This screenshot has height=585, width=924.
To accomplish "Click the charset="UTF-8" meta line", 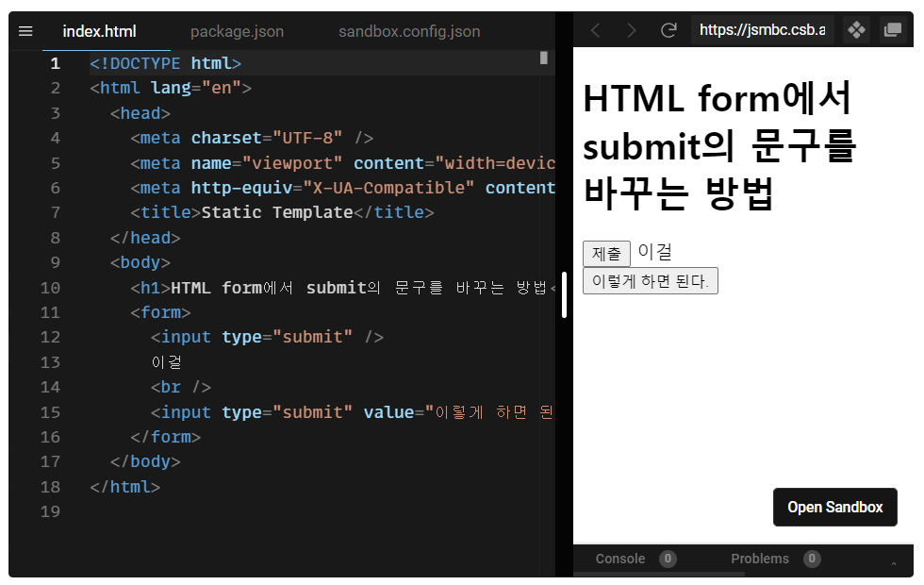I will (x=252, y=138).
